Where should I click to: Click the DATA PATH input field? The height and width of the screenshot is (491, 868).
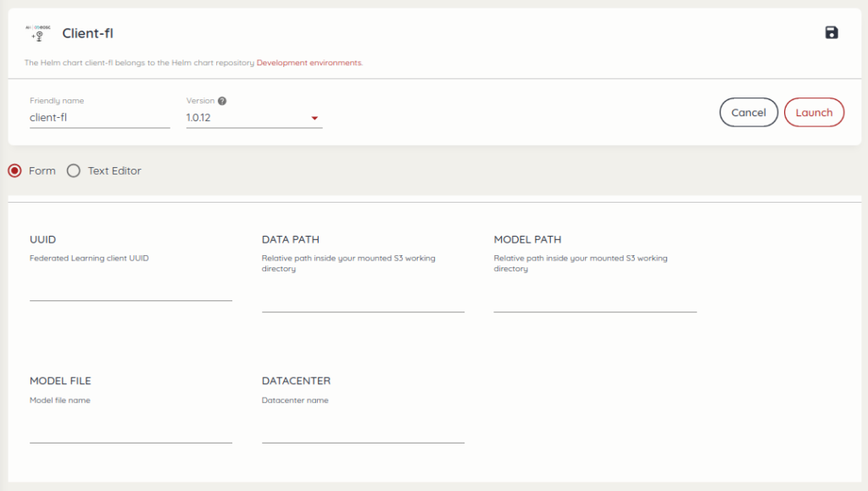[363, 302]
